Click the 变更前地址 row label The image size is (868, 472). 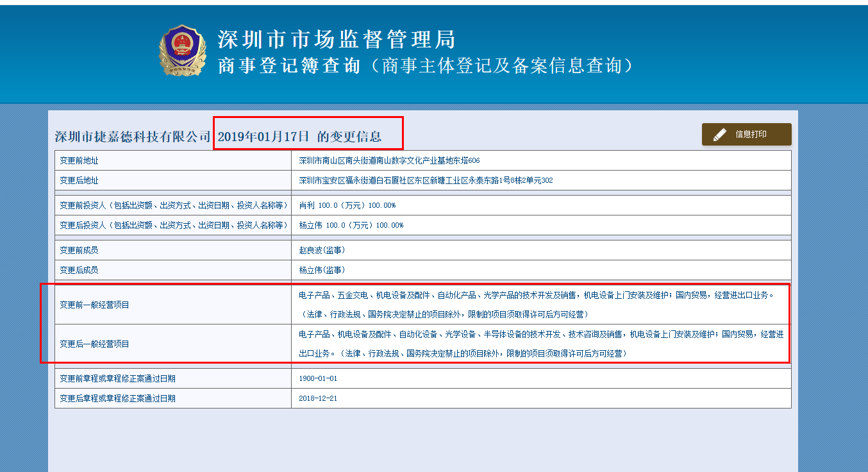(79, 160)
